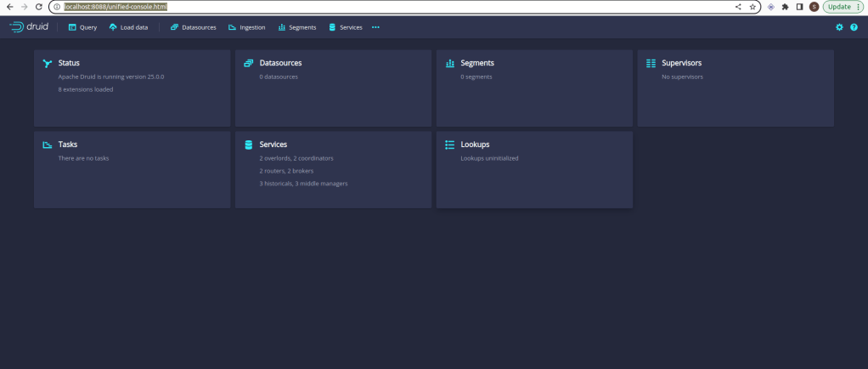Expand the more options ellipsis in navbar
Viewport: 868px width, 369px height.
click(375, 27)
